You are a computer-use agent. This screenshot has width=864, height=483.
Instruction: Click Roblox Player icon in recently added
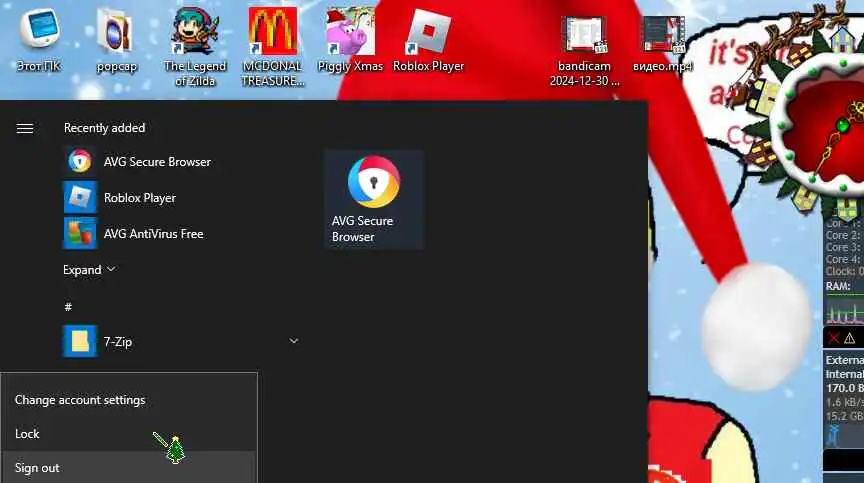tap(80, 197)
